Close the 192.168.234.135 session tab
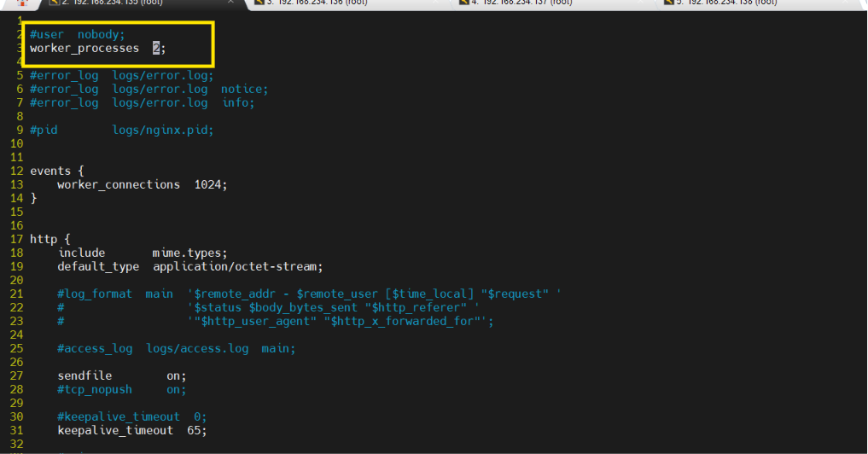Viewport: 868px width, 454px height. [230, 3]
